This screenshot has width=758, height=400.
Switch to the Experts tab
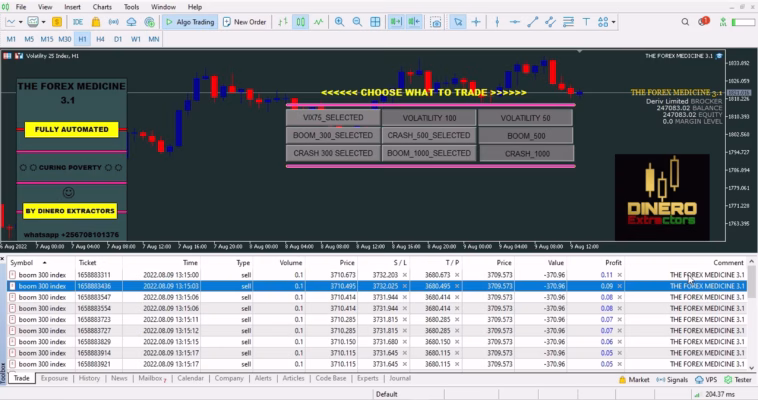coord(367,378)
